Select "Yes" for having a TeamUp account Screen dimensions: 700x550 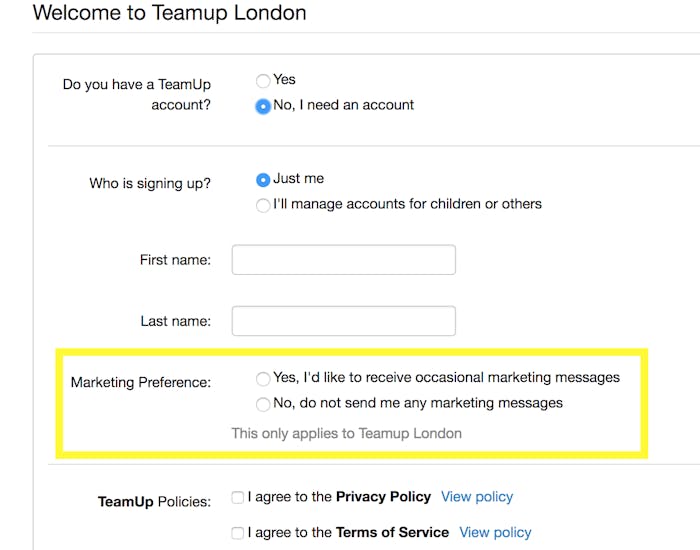coord(263,81)
